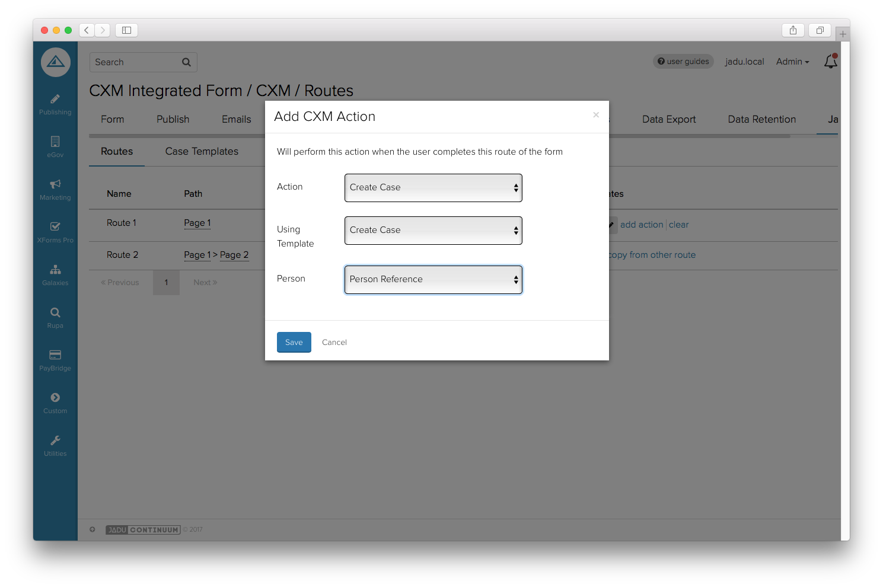Viewport: 883px width, 588px height.
Task: Cancel the Add CXM Action dialog
Action: coord(334,343)
